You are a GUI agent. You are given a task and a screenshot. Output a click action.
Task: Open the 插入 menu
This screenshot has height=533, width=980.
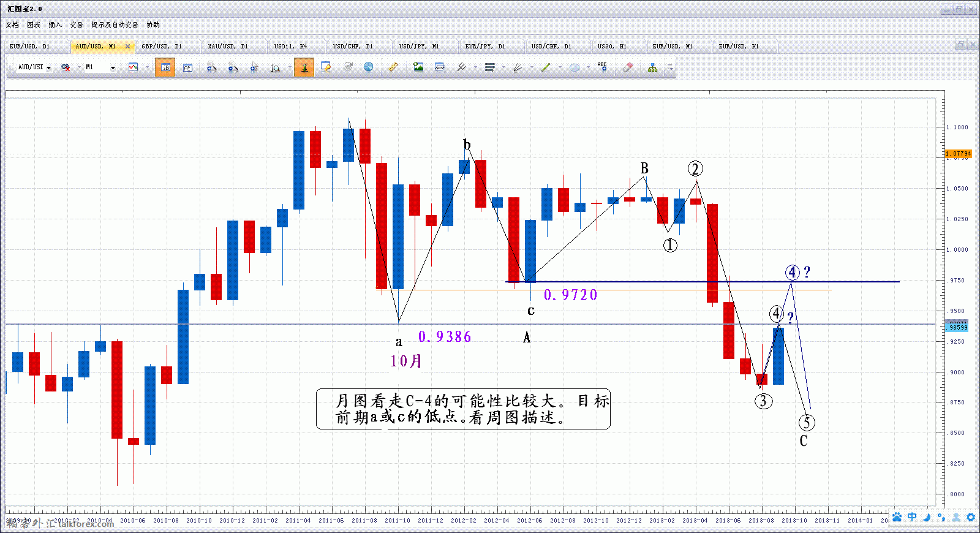coord(55,25)
